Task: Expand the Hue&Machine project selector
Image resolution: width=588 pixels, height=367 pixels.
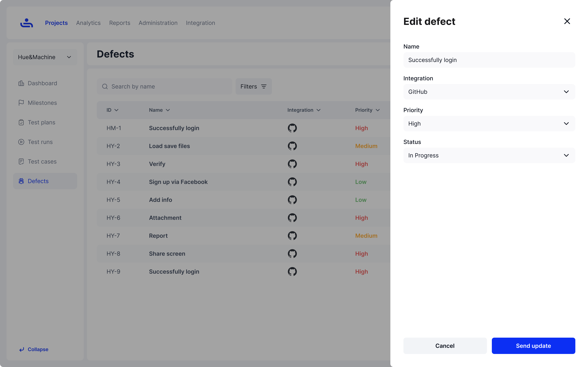Action: tap(45, 57)
